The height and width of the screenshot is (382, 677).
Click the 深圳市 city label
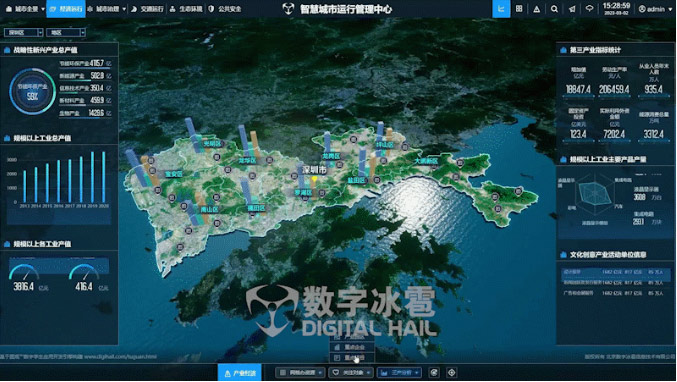click(314, 170)
